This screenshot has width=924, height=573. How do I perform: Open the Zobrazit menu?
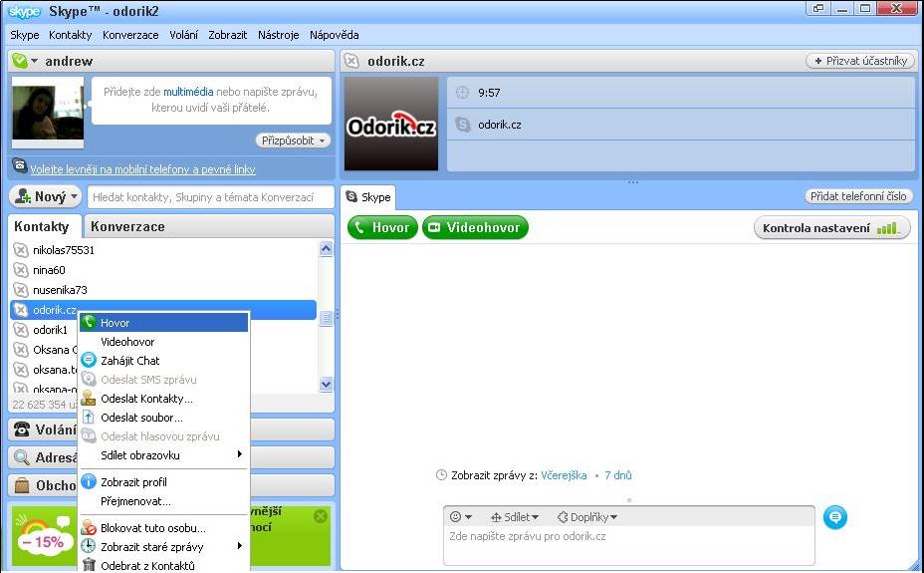coord(227,35)
